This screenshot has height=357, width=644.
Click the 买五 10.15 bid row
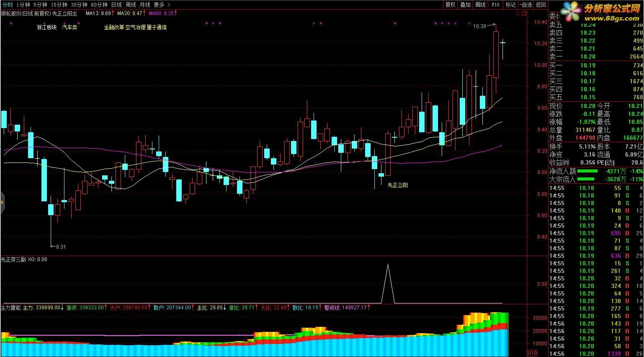[596, 97]
